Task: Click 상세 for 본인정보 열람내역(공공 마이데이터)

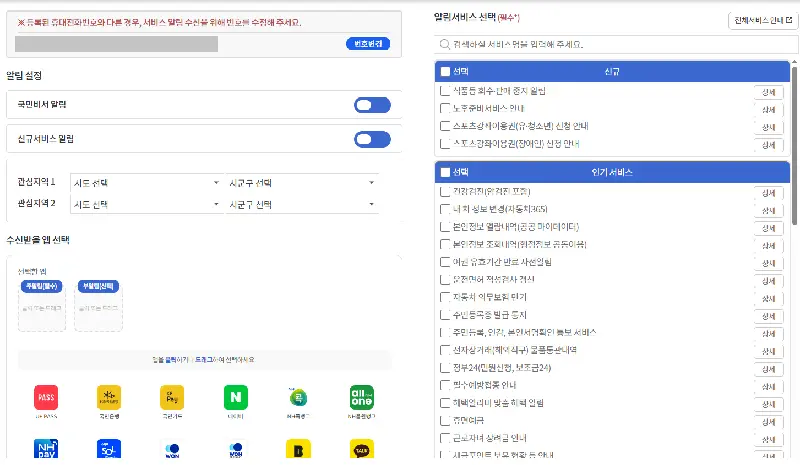Action: click(768, 228)
